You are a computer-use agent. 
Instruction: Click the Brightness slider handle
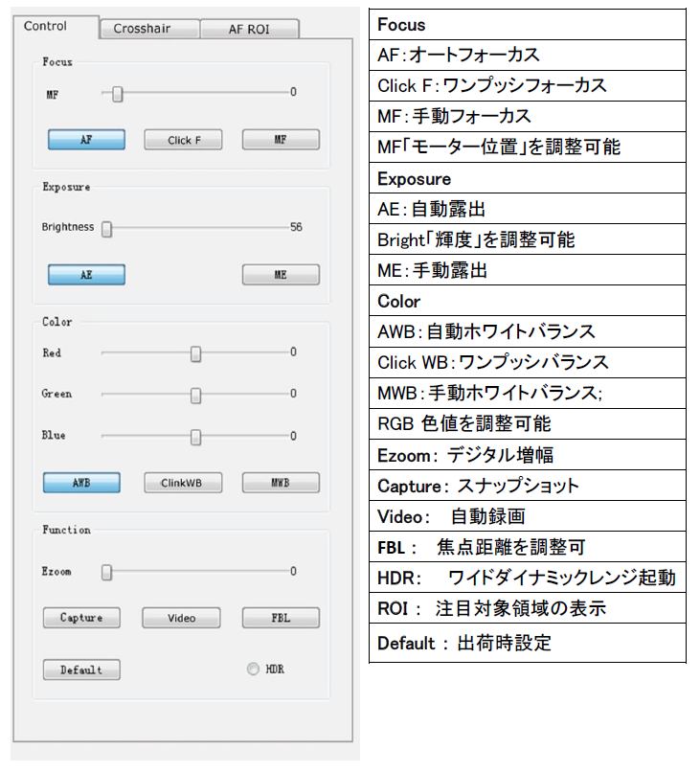pos(107,229)
